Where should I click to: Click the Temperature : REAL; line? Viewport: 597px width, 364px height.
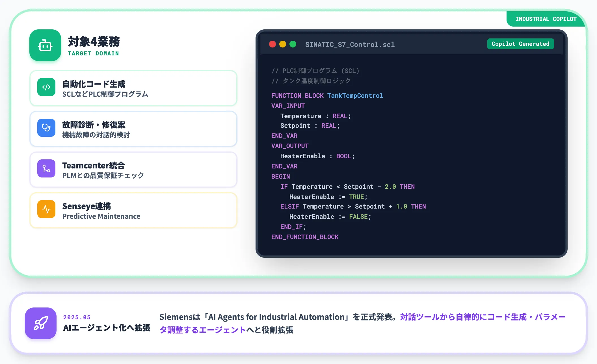click(x=315, y=116)
